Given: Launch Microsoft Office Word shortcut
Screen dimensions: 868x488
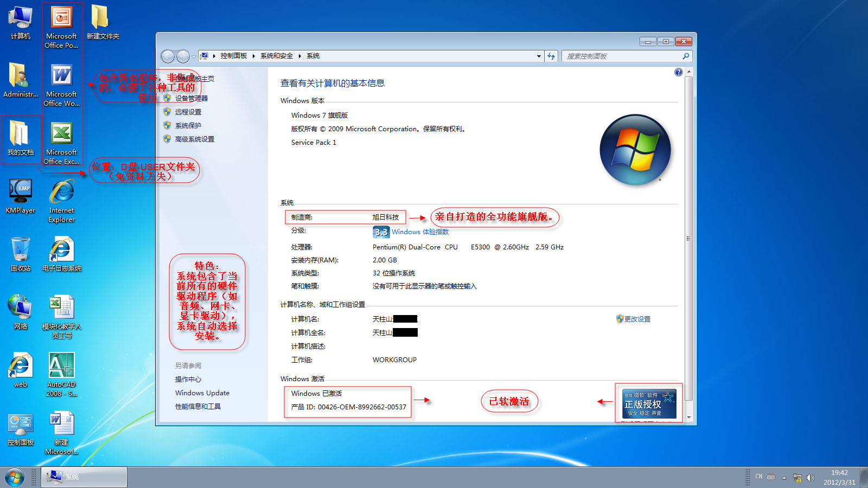Looking at the screenshot, I should [x=61, y=85].
